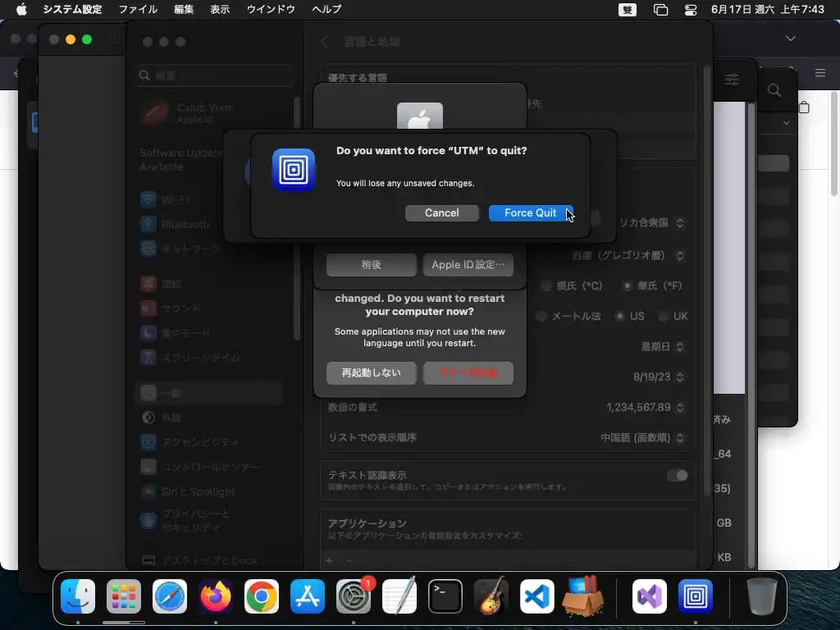
Task: Open the Trash in the Dock
Action: coord(762,596)
